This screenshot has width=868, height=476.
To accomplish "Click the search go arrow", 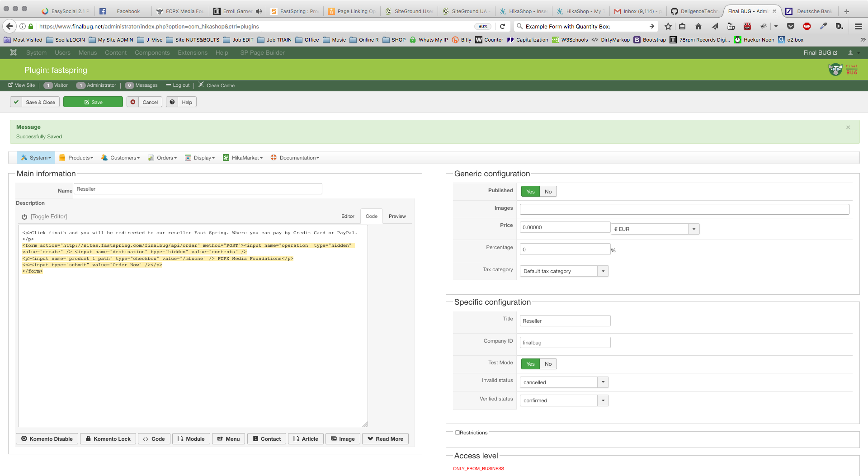I will [x=651, y=26].
